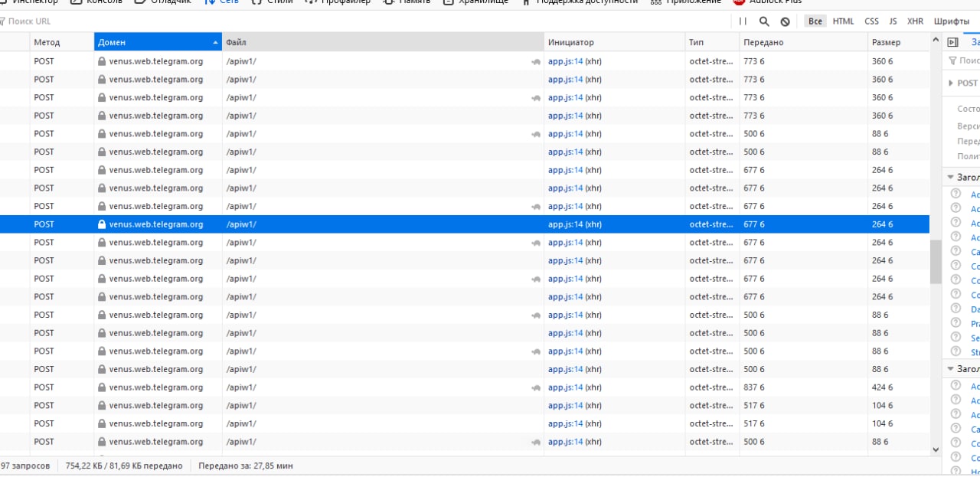Show all request types with Все filter
The height and width of the screenshot is (477, 980).
(x=815, y=21)
